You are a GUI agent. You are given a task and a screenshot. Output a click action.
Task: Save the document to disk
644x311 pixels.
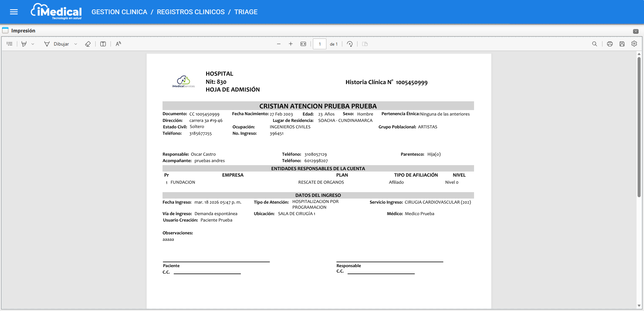pos(622,44)
